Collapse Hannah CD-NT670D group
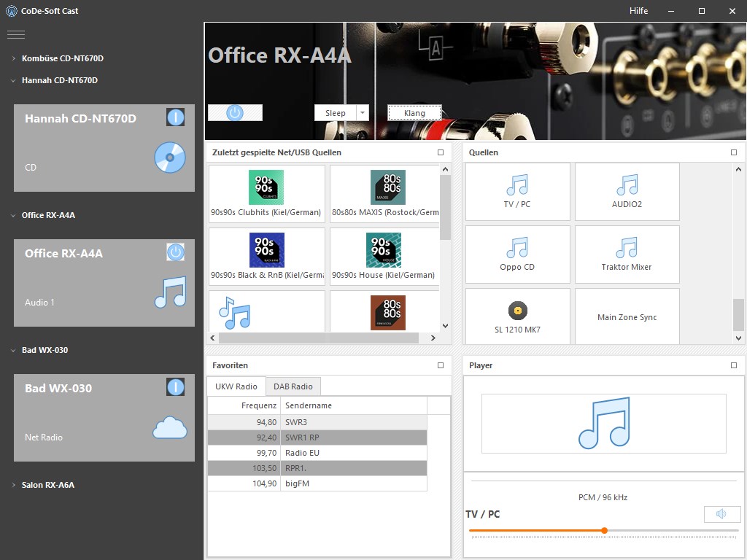The width and height of the screenshot is (747, 560). pos(13,80)
